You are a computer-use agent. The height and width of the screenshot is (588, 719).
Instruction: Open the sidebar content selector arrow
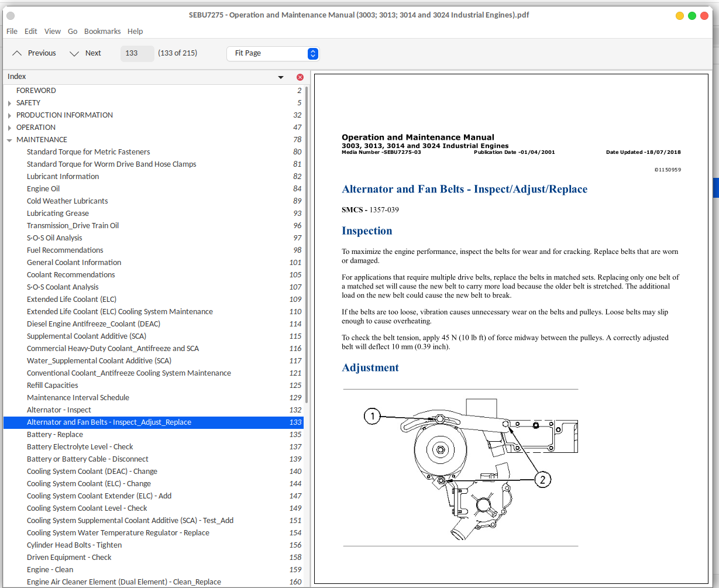coord(280,77)
